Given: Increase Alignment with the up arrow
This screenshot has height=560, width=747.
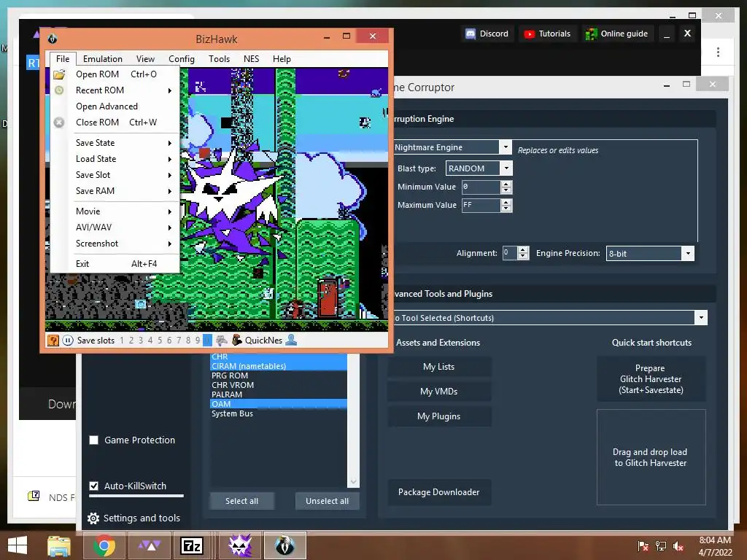Looking at the screenshot, I should (523, 249).
